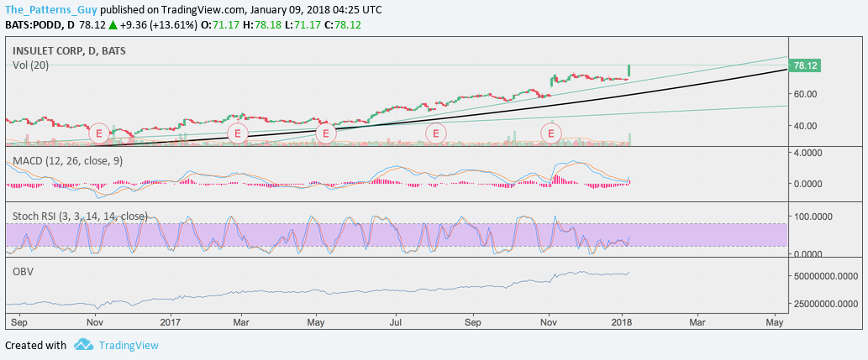Click the Jul label on time axis

pyautogui.click(x=397, y=321)
